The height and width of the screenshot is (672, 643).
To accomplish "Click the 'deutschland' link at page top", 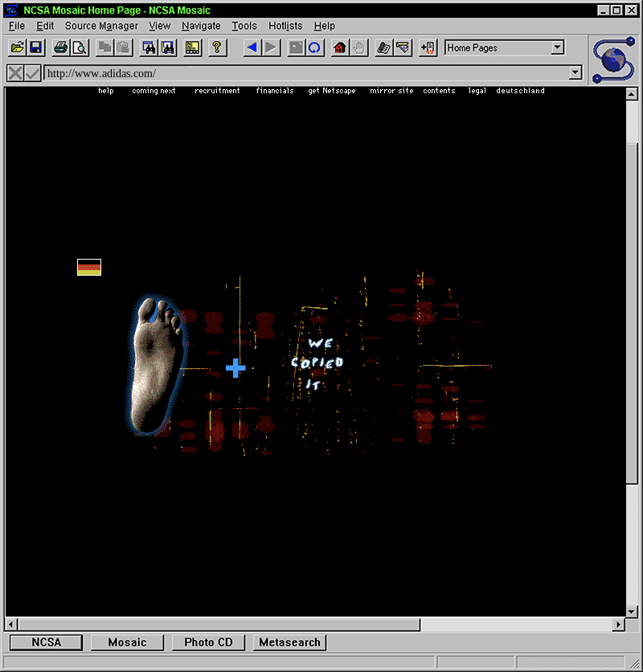I will pos(520,91).
